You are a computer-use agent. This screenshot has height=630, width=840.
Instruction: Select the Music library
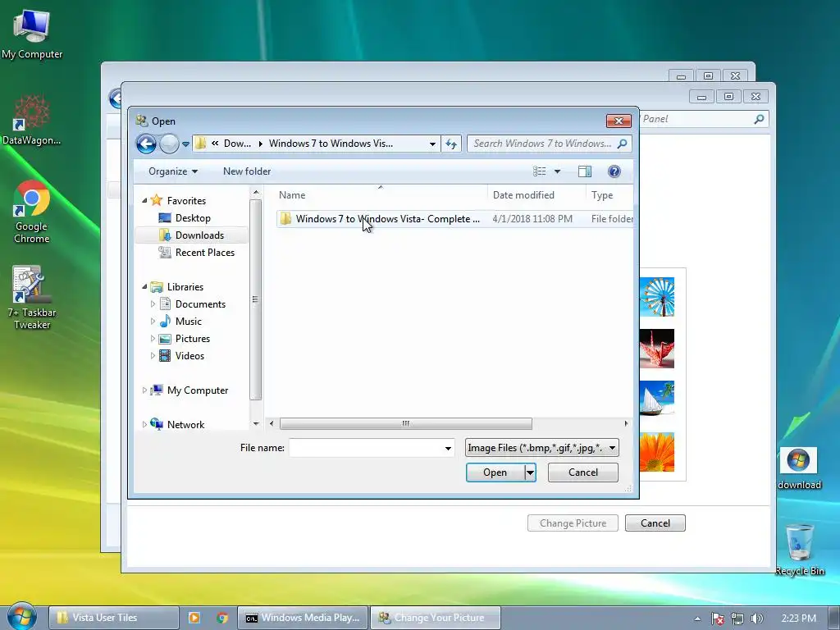point(189,322)
